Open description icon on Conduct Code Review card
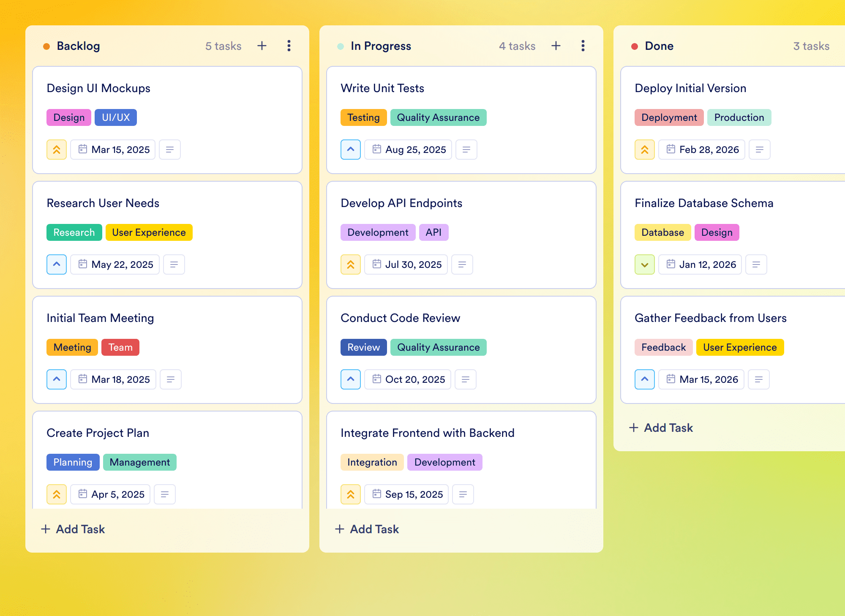845x616 pixels. point(466,379)
